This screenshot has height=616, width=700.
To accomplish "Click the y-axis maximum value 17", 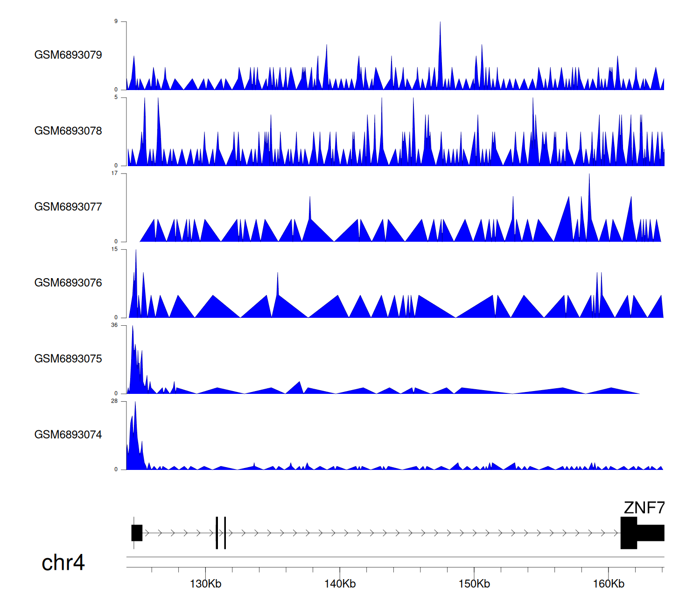I will [114, 173].
